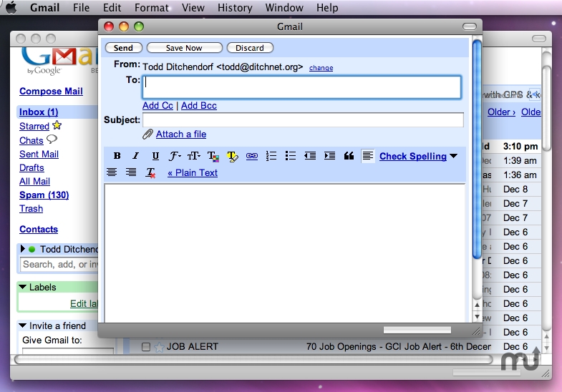Screen dimensions: 562x392
Task: Click the Older link in main window
Action: [501, 112]
